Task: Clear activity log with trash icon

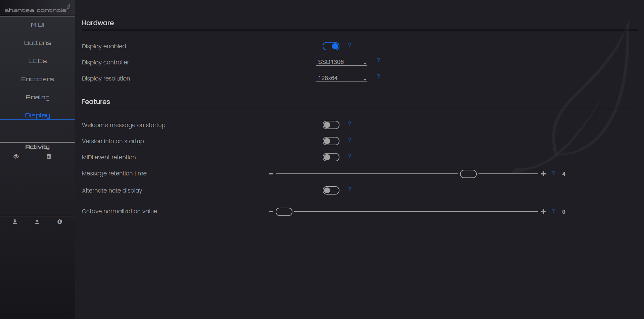Action: point(49,156)
